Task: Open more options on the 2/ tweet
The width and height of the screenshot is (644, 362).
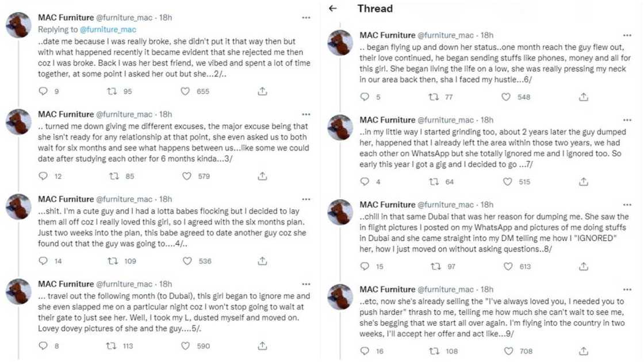Action: tap(306, 18)
